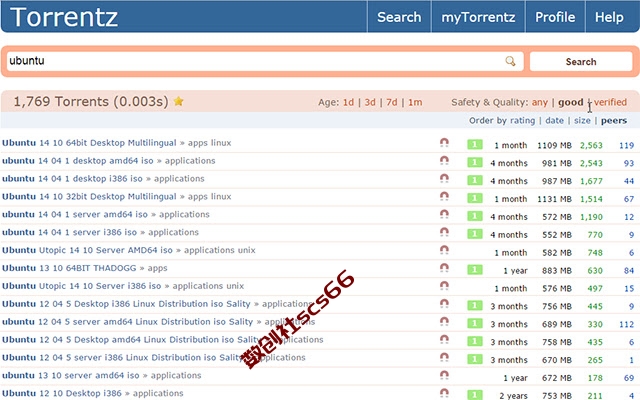Set Safety & Quality to verified
This screenshot has height=400, width=640.
coord(610,102)
